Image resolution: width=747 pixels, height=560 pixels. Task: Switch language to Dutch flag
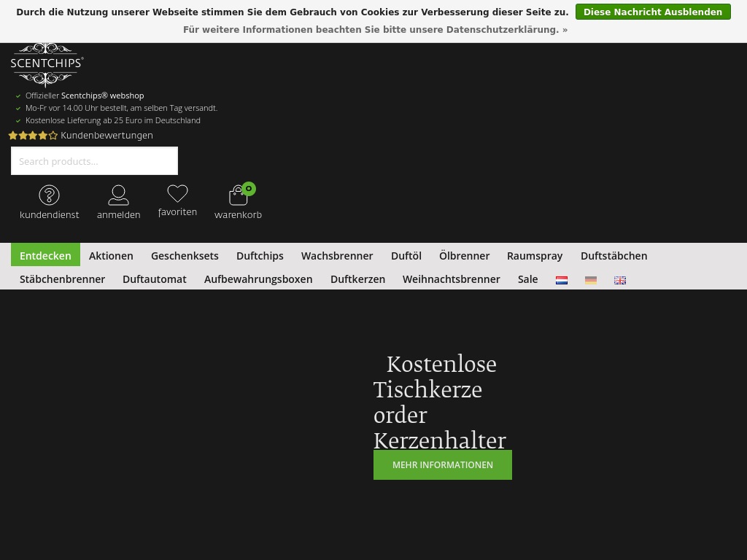[x=562, y=280]
